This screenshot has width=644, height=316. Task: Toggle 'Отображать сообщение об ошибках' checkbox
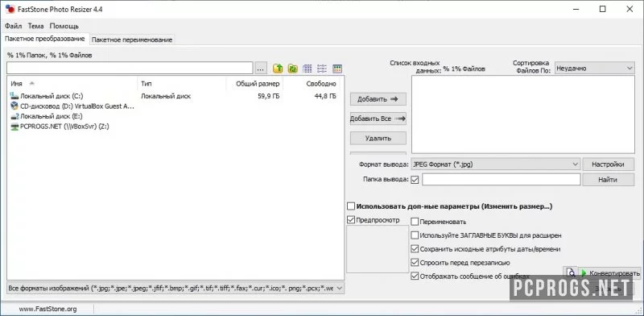[x=415, y=276]
